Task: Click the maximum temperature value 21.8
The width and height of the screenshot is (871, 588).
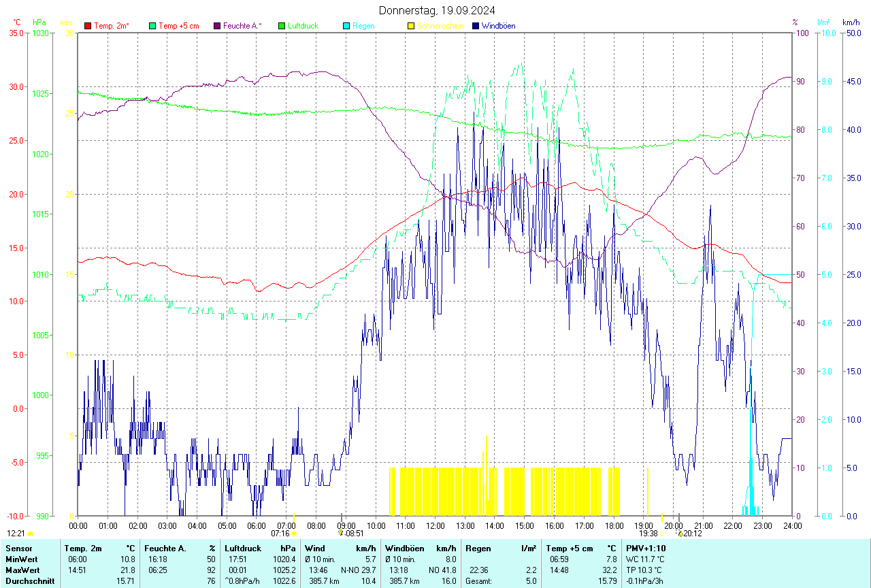Action: [128, 570]
